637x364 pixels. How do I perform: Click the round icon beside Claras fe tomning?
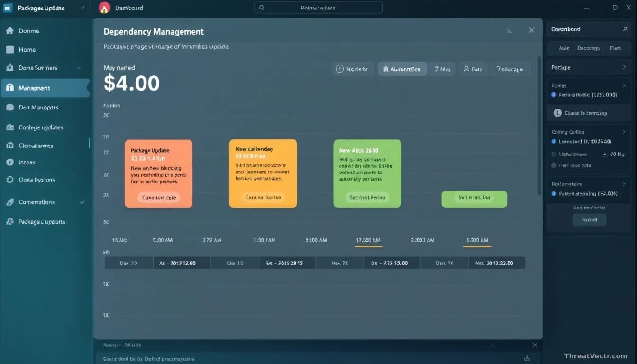click(x=558, y=113)
